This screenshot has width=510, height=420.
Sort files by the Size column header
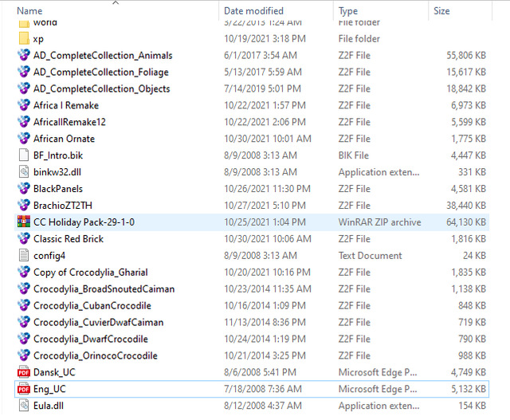[441, 11]
